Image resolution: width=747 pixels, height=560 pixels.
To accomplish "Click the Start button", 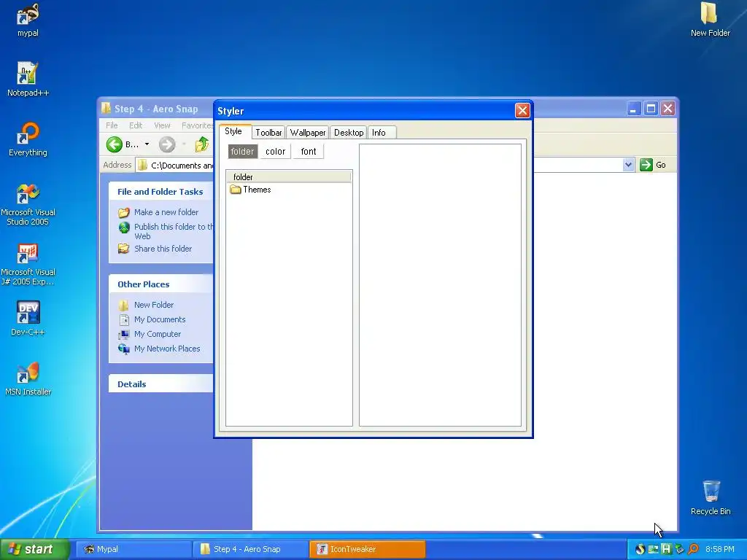I will [34, 549].
